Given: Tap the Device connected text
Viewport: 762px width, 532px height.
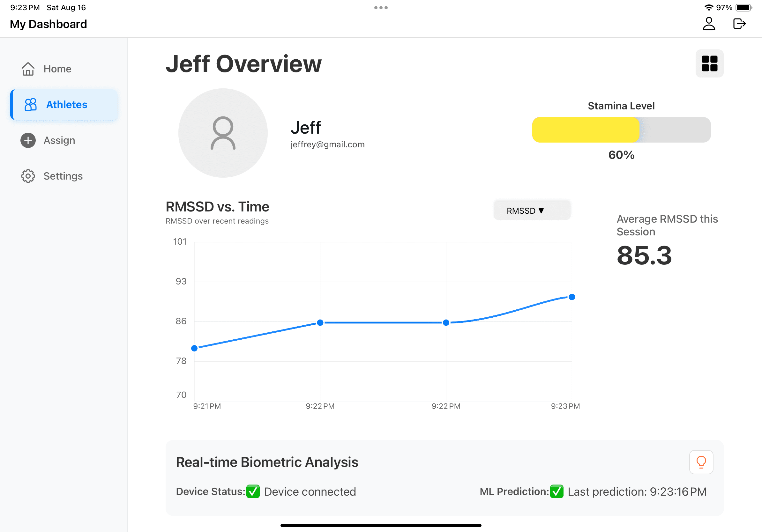Looking at the screenshot, I should [310, 491].
